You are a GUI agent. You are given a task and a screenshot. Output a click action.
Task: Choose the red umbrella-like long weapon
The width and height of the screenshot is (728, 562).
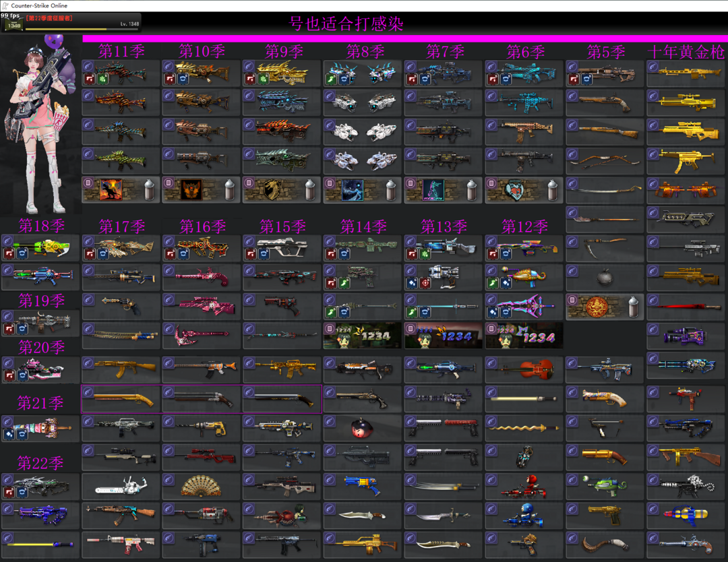click(x=686, y=307)
